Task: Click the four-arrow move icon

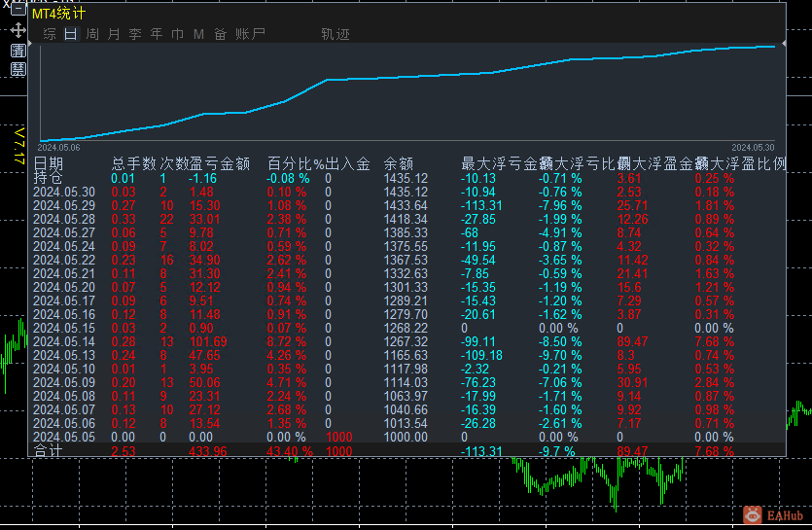Action: 18,30
